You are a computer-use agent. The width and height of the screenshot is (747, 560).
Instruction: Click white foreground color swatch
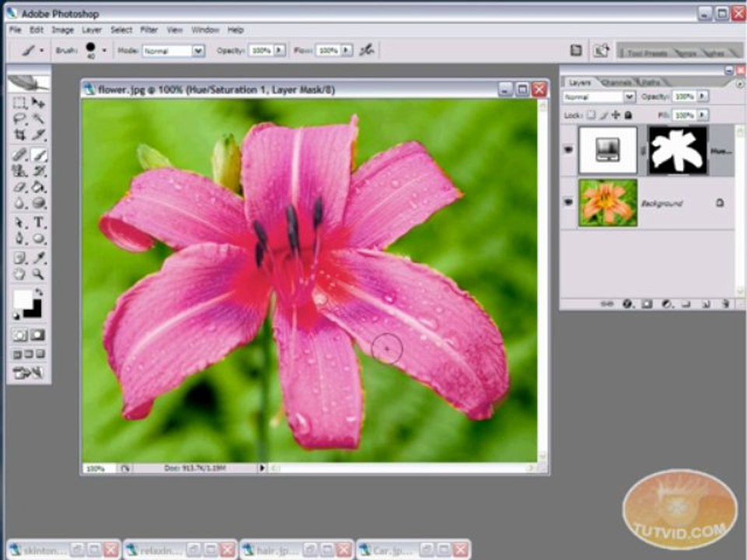tap(22, 299)
